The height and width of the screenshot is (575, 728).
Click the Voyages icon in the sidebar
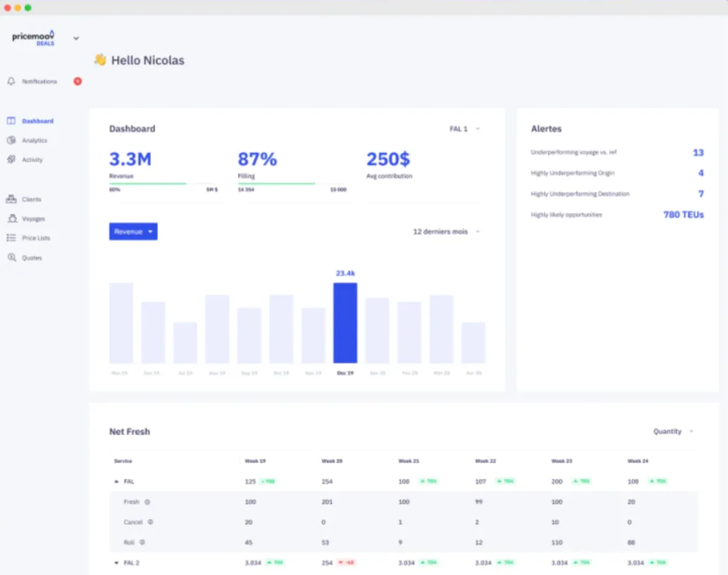pos(11,218)
